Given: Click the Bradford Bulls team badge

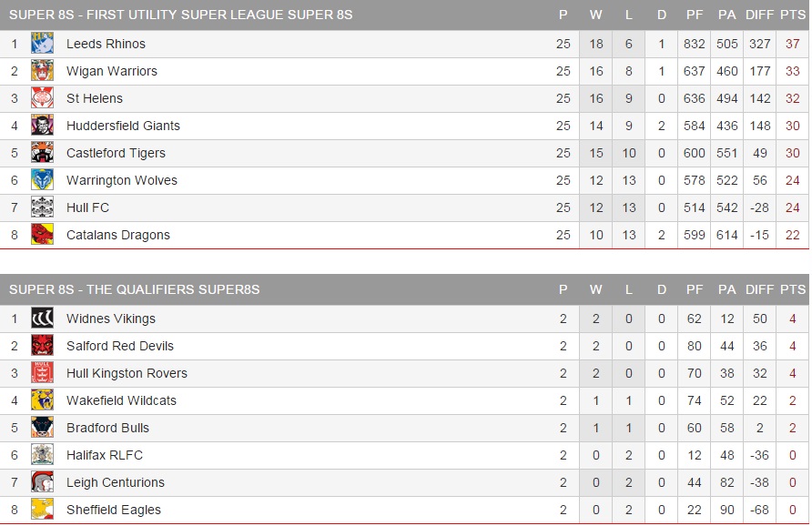Looking at the screenshot, I should (x=42, y=428).
